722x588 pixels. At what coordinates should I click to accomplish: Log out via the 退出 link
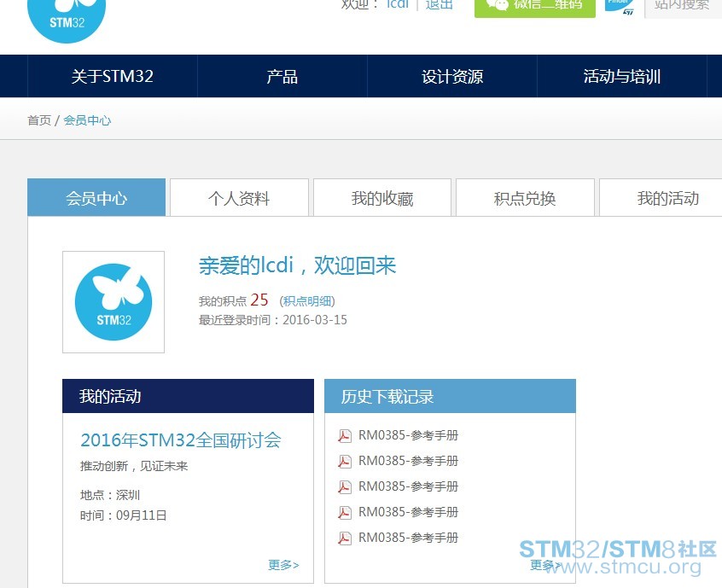pyautogui.click(x=440, y=4)
